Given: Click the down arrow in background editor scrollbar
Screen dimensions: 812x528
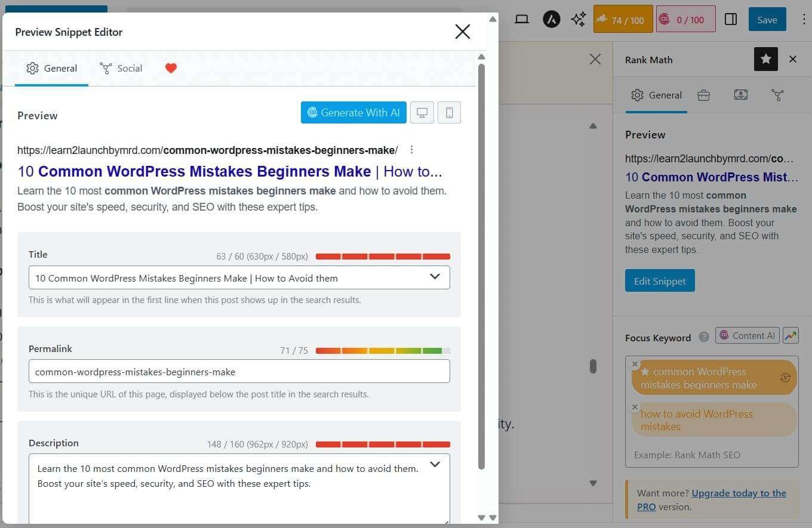Looking at the screenshot, I should [x=593, y=483].
